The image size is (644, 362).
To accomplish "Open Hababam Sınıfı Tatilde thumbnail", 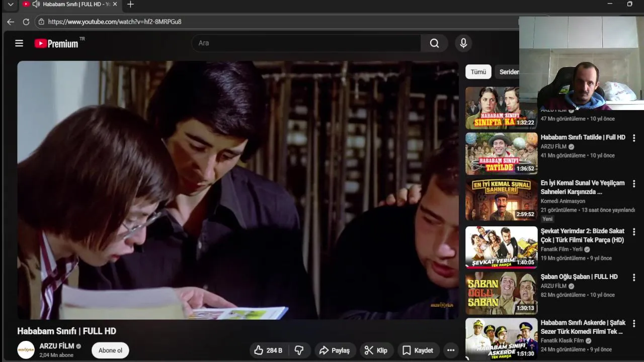I will point(501,154).
